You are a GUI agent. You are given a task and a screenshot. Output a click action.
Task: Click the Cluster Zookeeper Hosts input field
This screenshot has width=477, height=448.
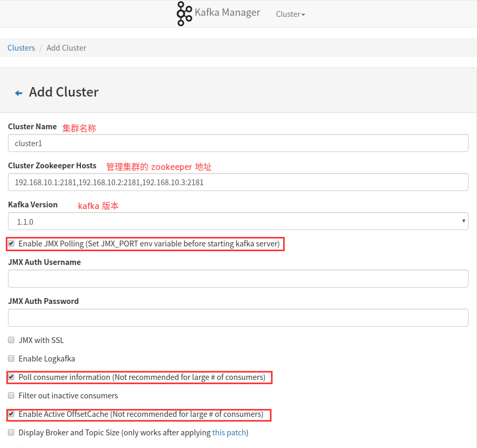(238, 182)
